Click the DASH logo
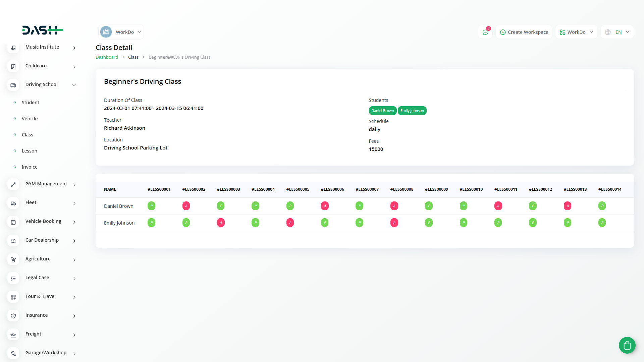 pos(43,30)
